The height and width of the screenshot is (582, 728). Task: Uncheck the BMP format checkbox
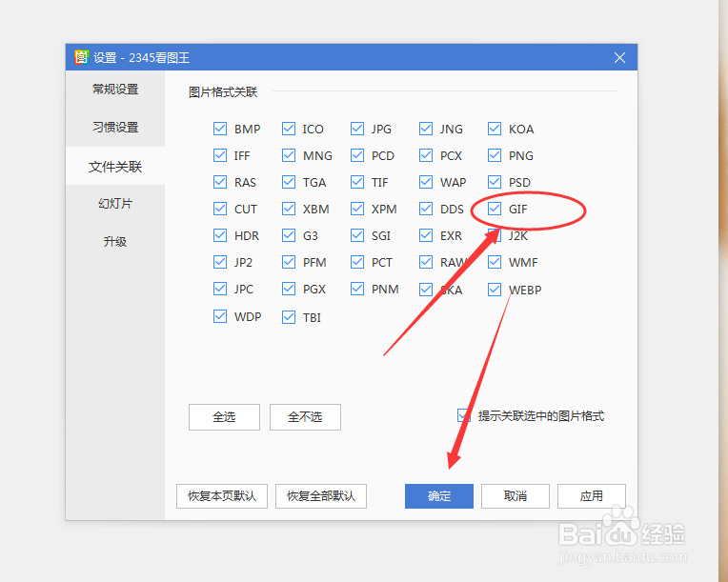[x=220, y=129]
